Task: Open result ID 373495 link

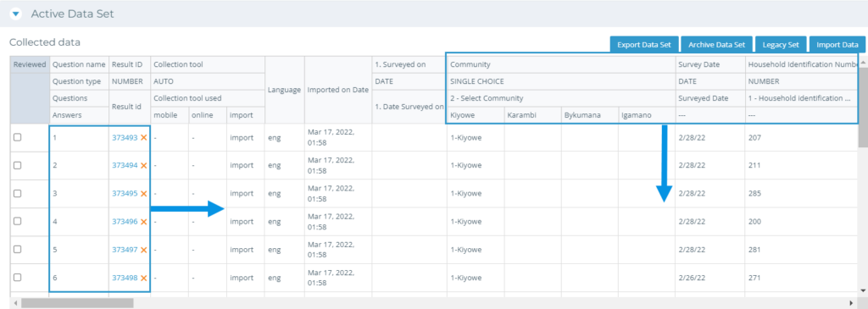Action: pyautogui.click(x=125, y=194)
